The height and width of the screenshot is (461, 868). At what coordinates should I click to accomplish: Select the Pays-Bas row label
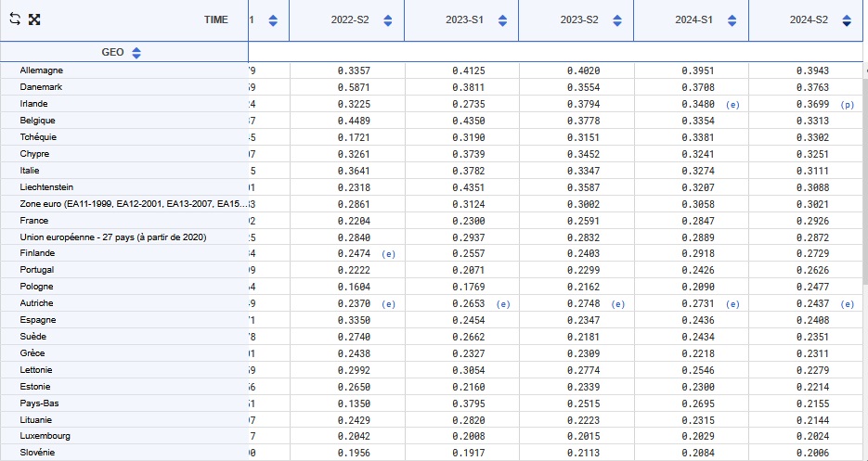click(39, 403)
